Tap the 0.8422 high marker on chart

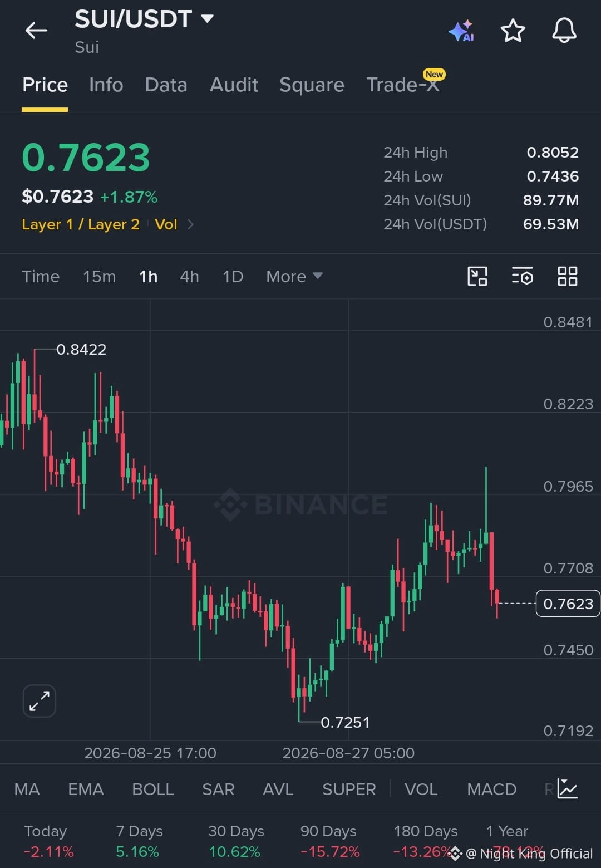[81, 349]
